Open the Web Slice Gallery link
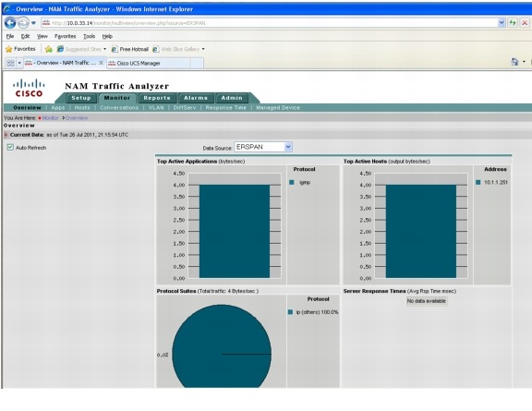The height and width of the screenshot is (411, 532). 176,49
